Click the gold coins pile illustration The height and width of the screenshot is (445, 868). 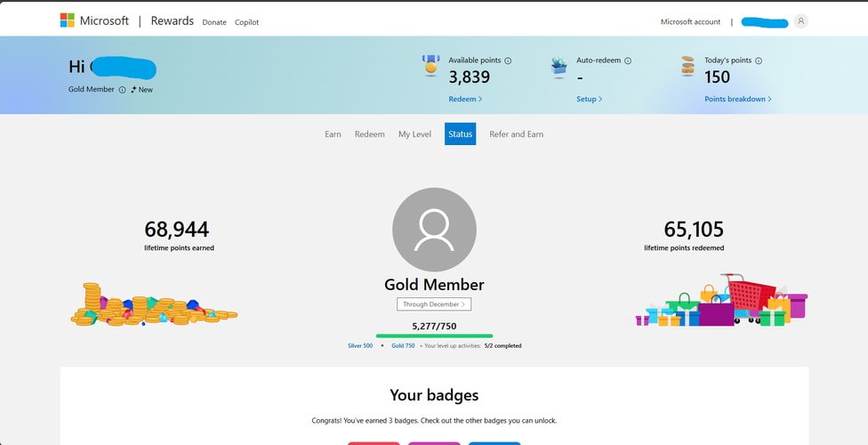[153, 304]
